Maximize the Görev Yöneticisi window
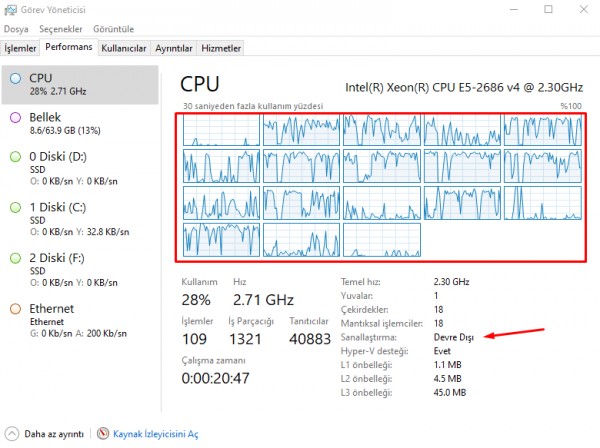The width and height of the screenshot is (600, 448). tap(548, 9)
